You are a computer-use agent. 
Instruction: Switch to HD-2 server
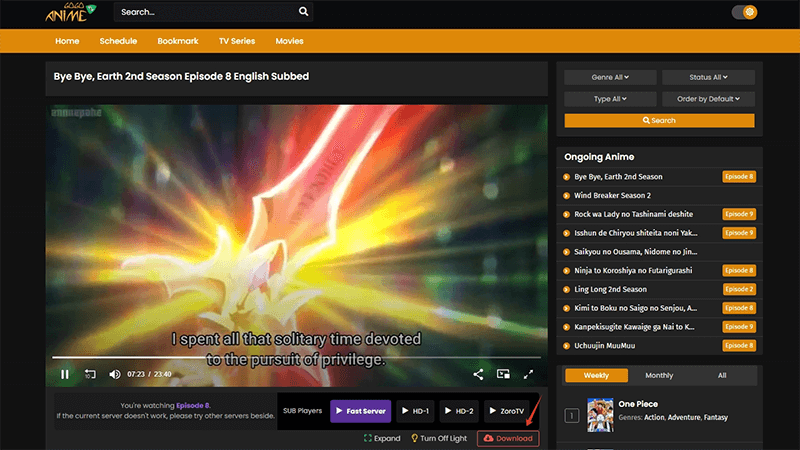click(x=459, y=411)
